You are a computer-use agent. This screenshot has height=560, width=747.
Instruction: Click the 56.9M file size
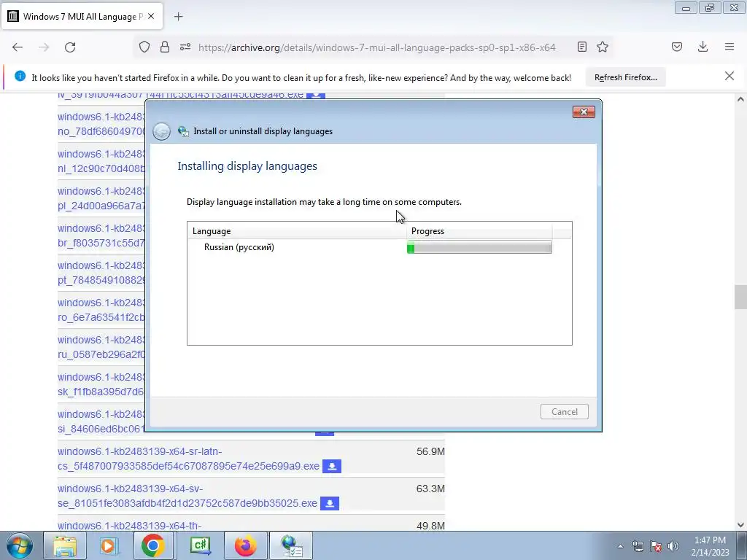tap(430, 451)
